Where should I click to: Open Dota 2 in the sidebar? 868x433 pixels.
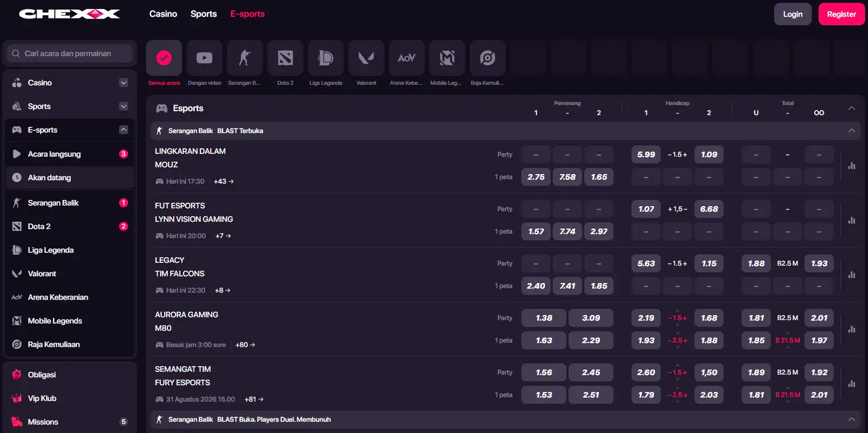pyautogui.click(x=70, y=226)
